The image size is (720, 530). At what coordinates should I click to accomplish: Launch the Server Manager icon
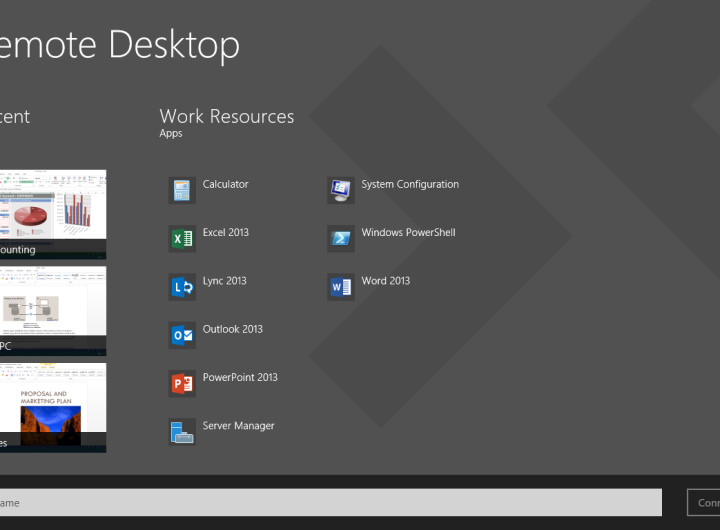(182, 432)
